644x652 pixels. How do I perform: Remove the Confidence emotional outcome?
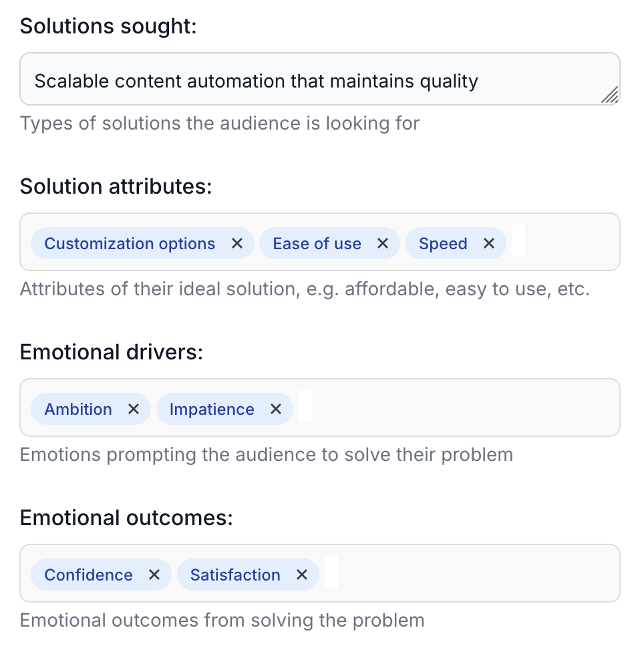[x=154, y=575]
